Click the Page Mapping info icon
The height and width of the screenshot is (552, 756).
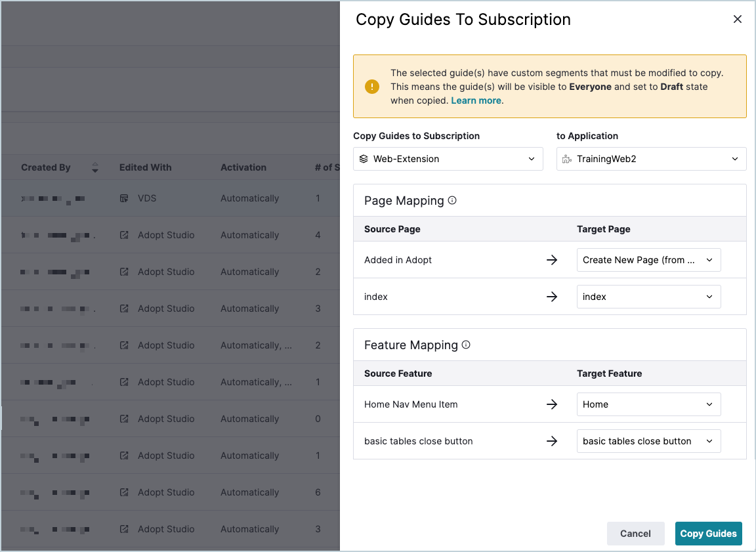click(x=451, y=201)
